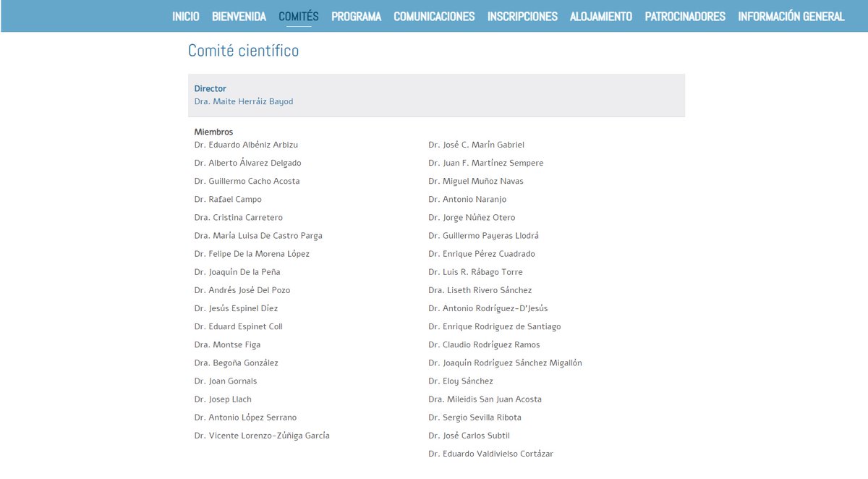The image size is (868, 479).
Task: Select Dr. Guillermo Payeras Llodrá
Action: click(x=483, y=235)
